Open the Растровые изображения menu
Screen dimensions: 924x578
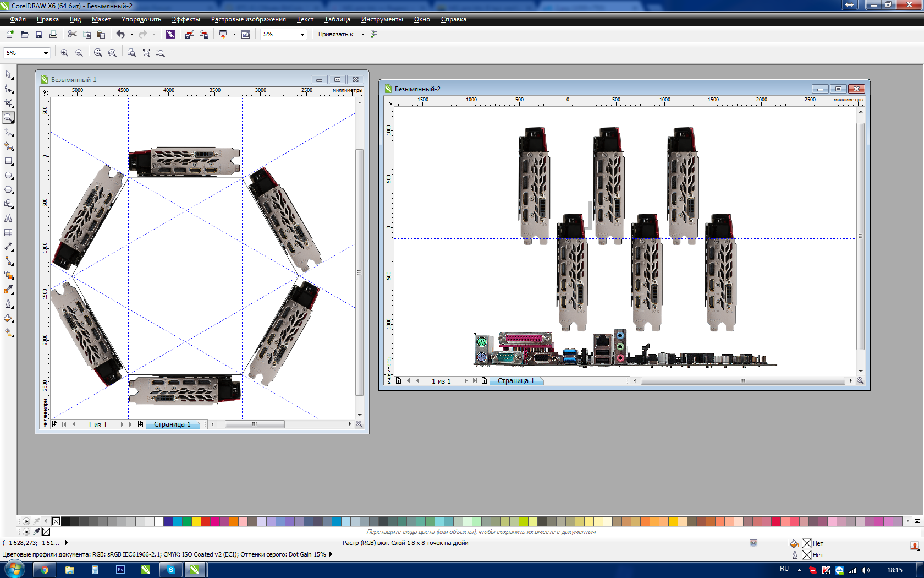248,19
